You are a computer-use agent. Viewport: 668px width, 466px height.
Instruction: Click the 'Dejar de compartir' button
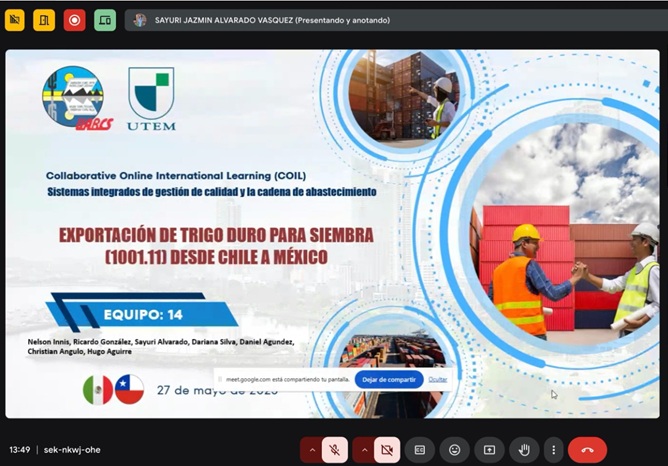click(389, 380)
